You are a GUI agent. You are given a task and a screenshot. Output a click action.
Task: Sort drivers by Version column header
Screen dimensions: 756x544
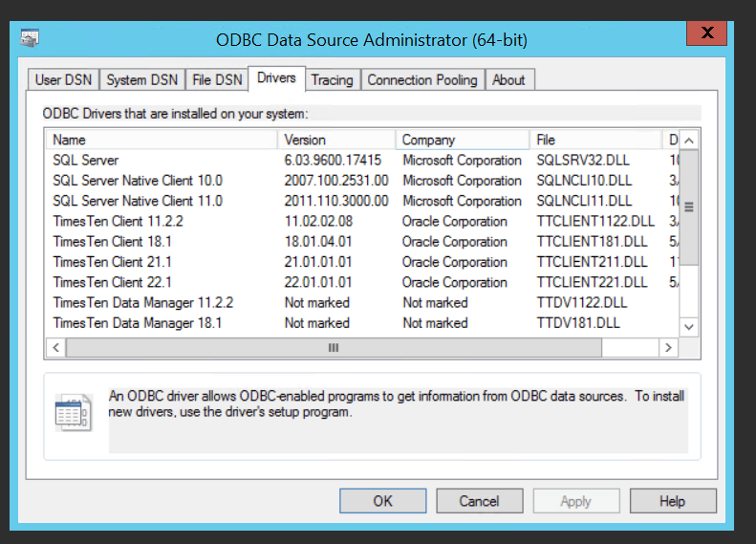(336, 140)
